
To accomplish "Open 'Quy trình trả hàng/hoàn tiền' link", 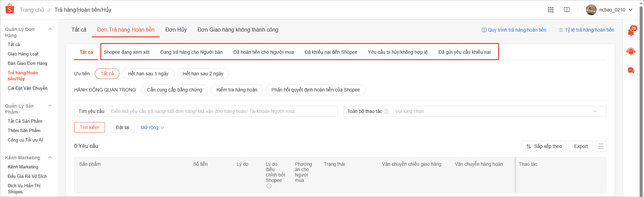I will (x=514, y=30).
